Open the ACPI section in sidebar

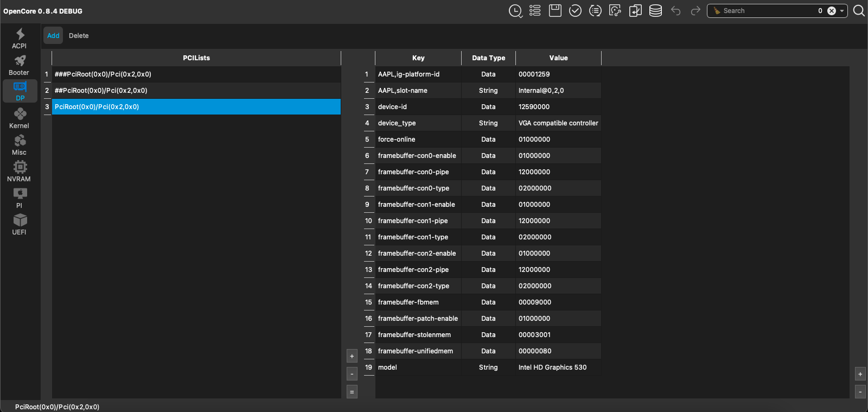point(20,39)
